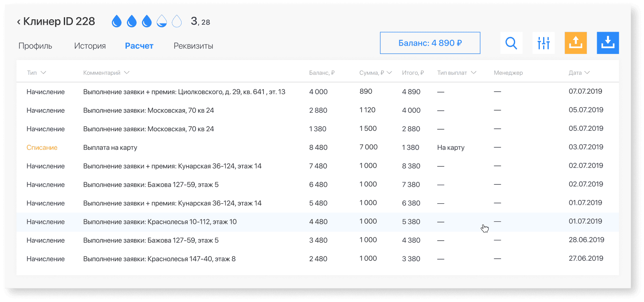Expand the Тип выплат column dropdown
644x302 pixels.
coord(474,73)
